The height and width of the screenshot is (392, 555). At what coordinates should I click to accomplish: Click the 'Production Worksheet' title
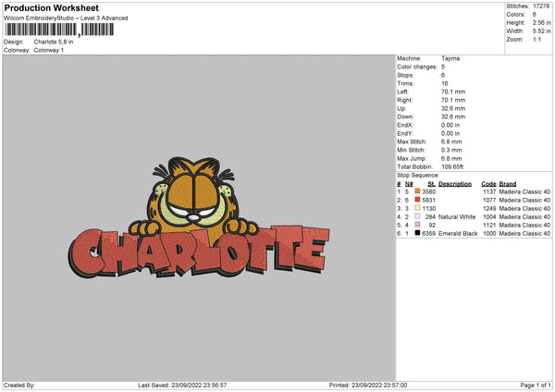click(x=51, y=7)
